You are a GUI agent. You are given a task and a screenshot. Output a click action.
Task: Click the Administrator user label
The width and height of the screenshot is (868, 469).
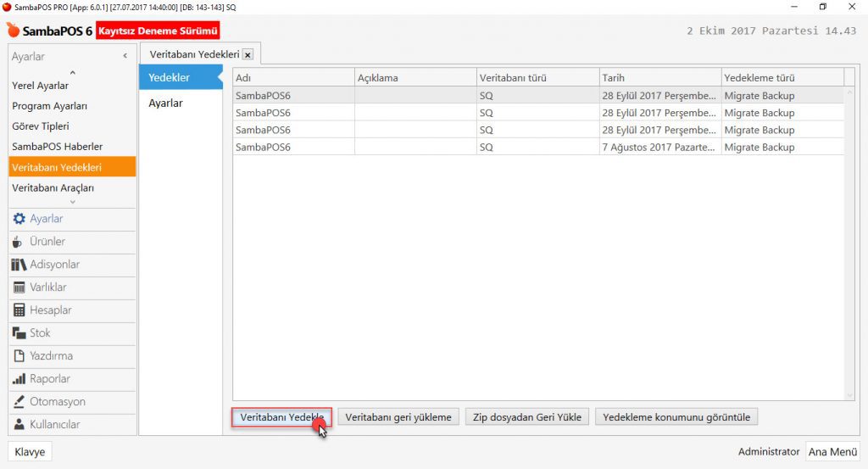tap(768, 452)
